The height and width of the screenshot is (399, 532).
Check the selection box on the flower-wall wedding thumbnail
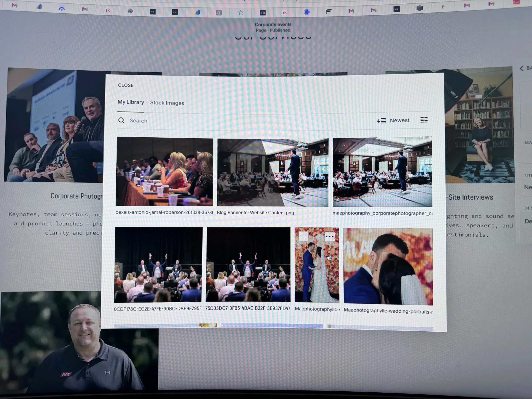click(x=304, y=237)
